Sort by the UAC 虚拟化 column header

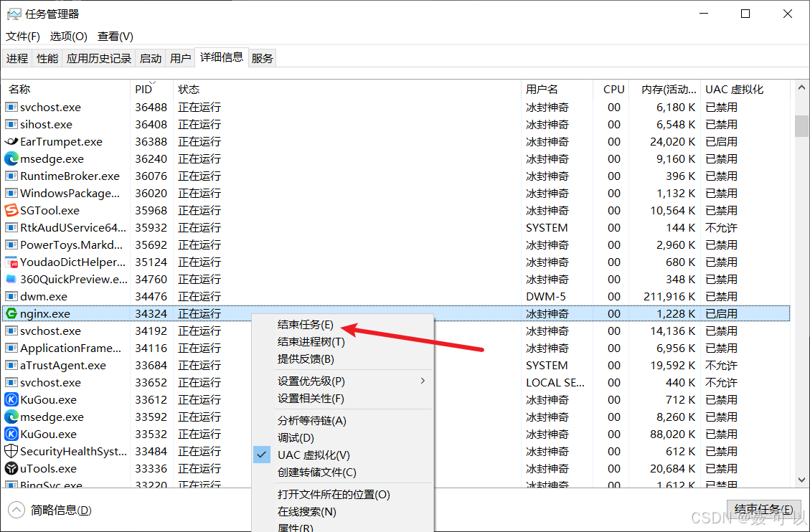(745, 89)
